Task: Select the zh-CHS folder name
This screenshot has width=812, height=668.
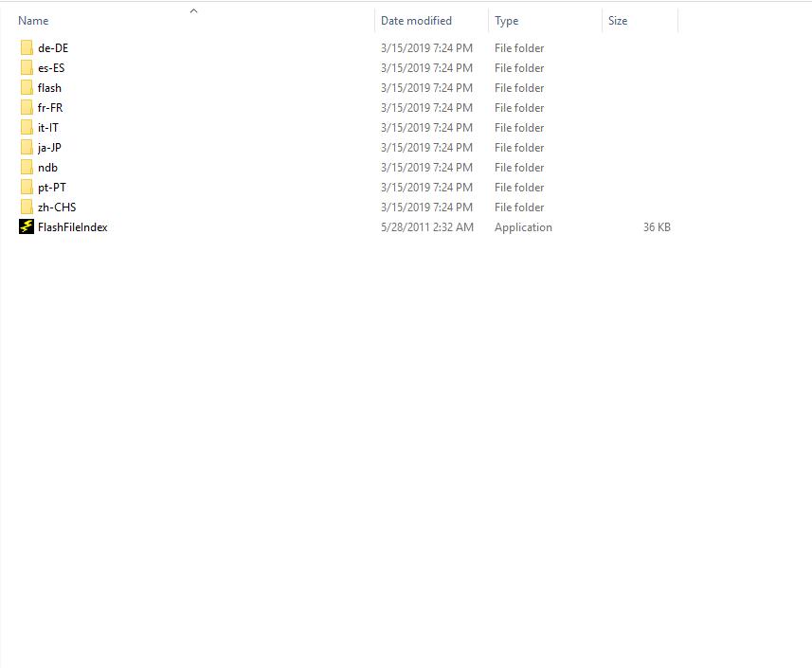Action: (x=57, y=208)
